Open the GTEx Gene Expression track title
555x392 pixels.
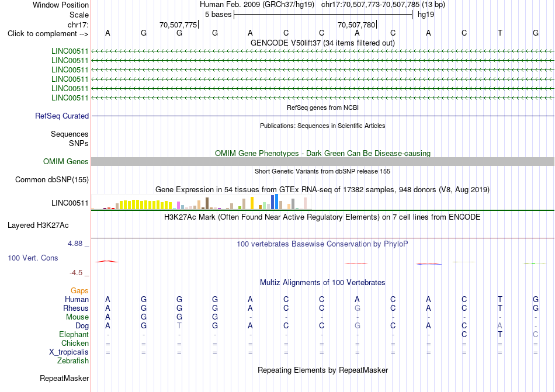tap(322, 190)
